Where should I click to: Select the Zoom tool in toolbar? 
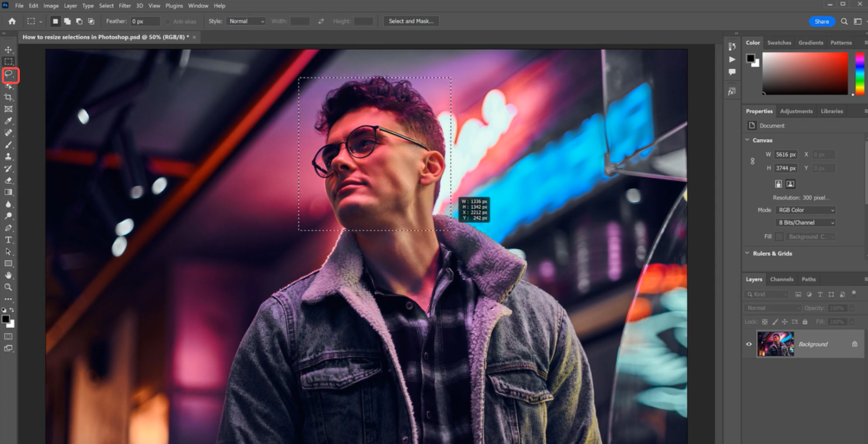[9, 287]
